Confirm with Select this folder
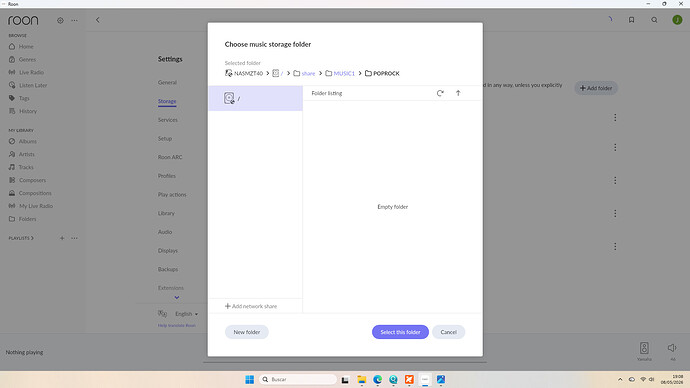Viewport: 690px width, 388px height. [x=400, y=332]
